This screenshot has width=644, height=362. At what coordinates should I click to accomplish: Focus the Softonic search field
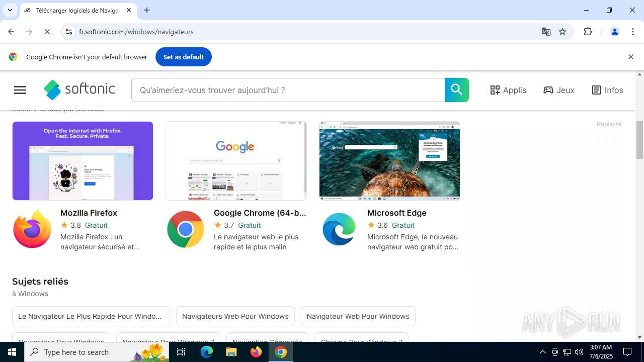point(288,90)
